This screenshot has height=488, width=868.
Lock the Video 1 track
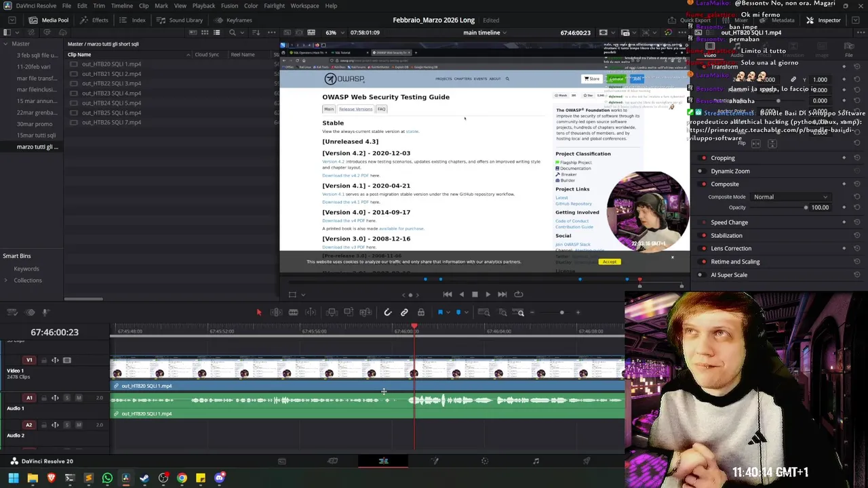[45, 361]
